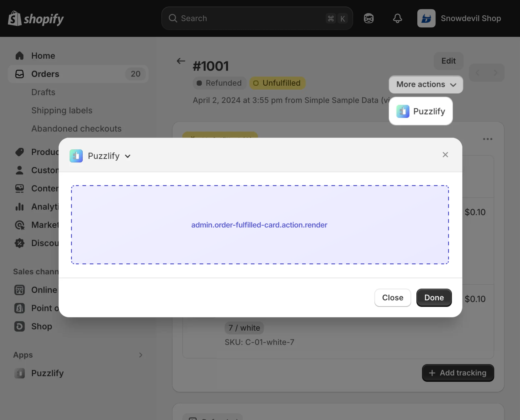520x420 pixels.
Task: Click the Analytics bar chart icon
Action: point(20,207)
